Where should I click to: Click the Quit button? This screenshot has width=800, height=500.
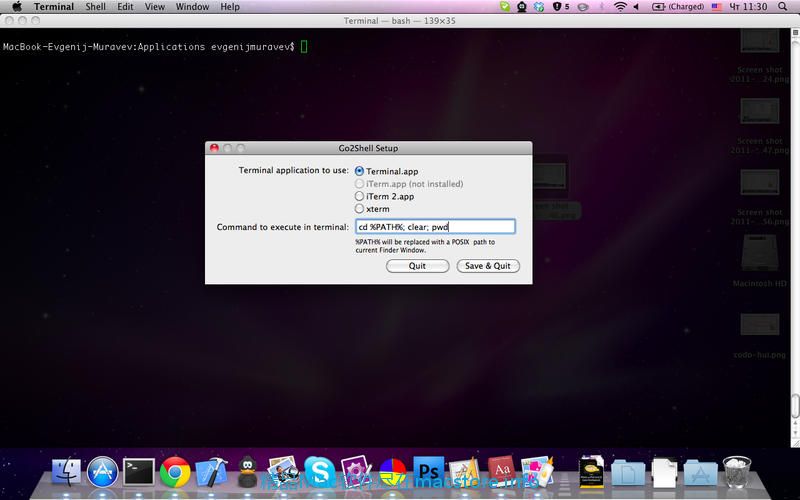coord(417,266)
